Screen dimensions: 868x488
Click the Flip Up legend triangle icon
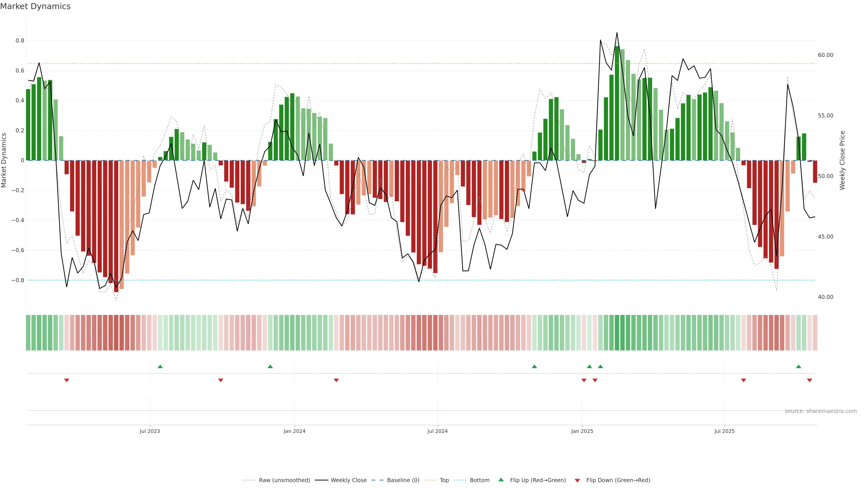pyautogui.click(x=501, y=480)
